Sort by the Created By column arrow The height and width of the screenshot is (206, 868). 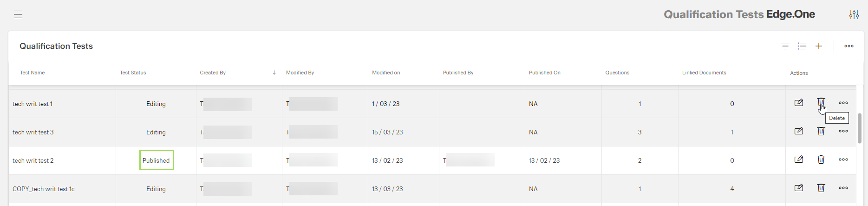tap(274, 73)
